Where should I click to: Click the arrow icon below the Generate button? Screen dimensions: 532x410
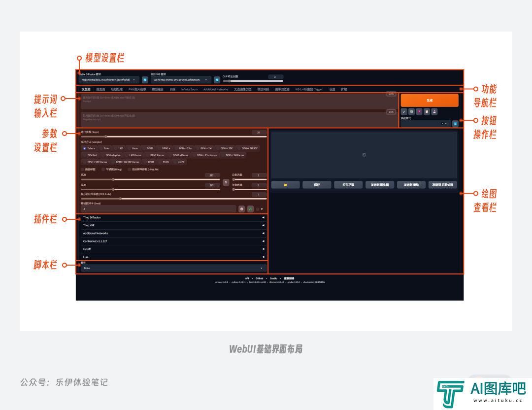[x=404, y=112]
